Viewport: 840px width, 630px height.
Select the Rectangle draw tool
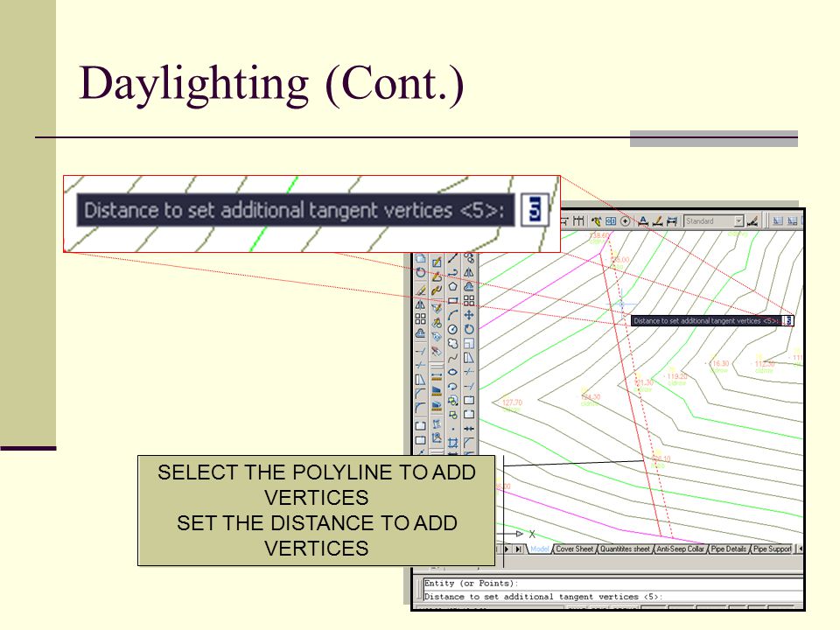pyautogui.click(x=452, y=300)
